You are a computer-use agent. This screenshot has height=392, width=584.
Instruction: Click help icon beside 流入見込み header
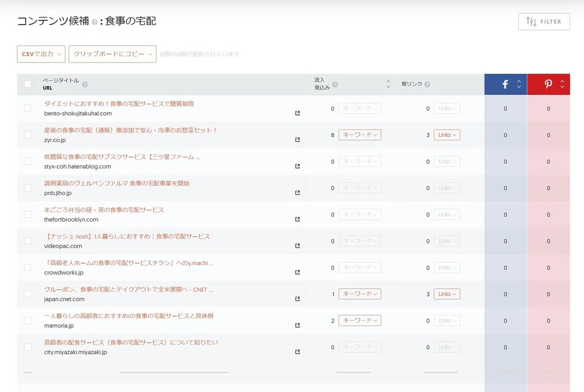click(335, 85)
